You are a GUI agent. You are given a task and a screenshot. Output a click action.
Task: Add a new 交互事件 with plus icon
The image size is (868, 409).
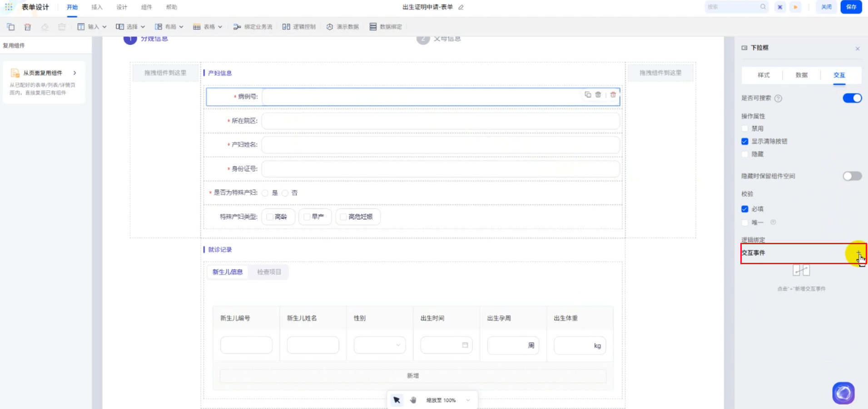pyautogui.click(x=858, y=253)
